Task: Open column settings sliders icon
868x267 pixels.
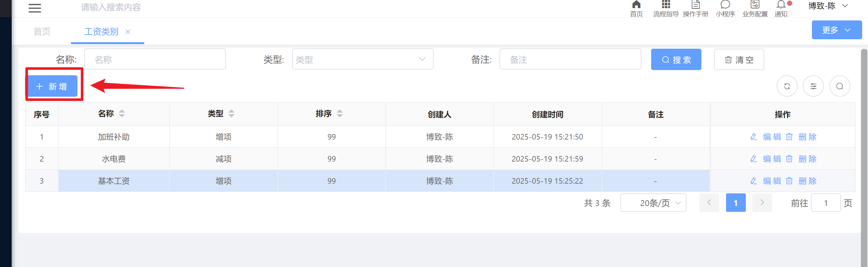Action: (813, 86)
